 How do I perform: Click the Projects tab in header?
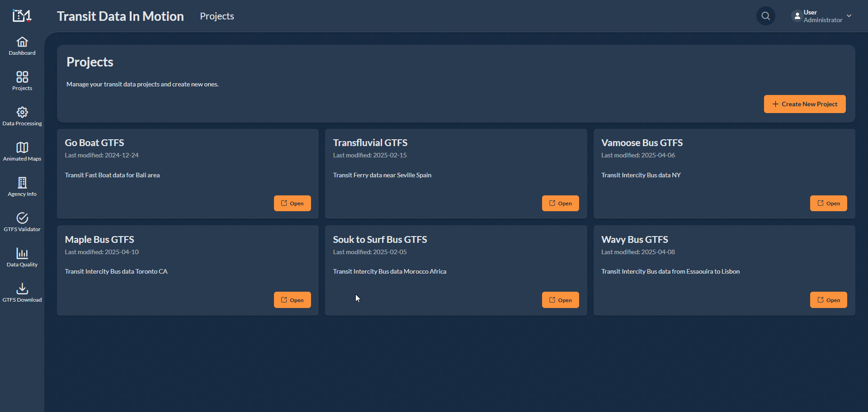click(217, 16)
